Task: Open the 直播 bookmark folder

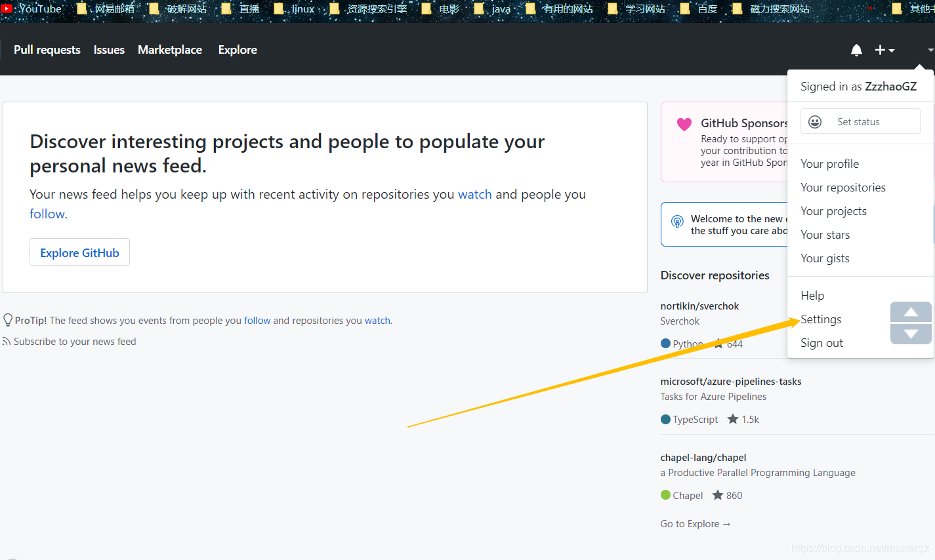Action: (x=240, y=9)
